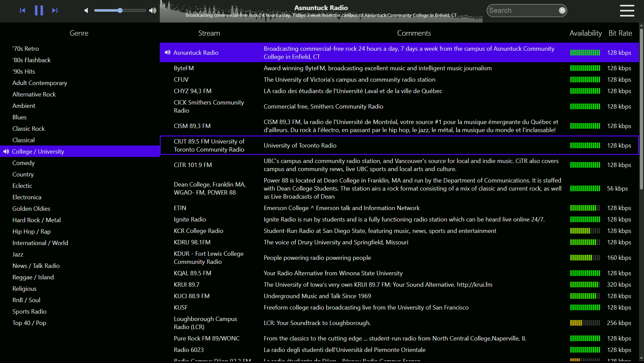Play the Ignite Radio stream
The width and height of the screenshot is (644, 363).
click(x=399, y=219)
